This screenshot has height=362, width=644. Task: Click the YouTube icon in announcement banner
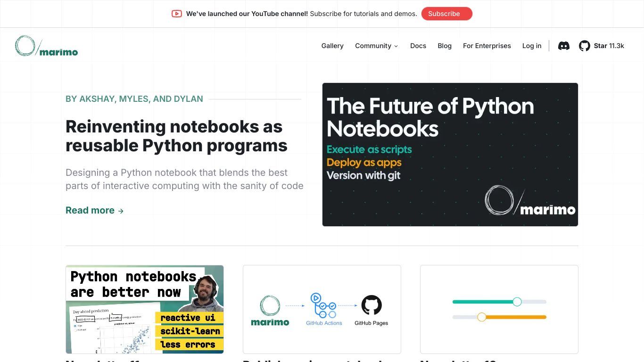click(177, 14)
